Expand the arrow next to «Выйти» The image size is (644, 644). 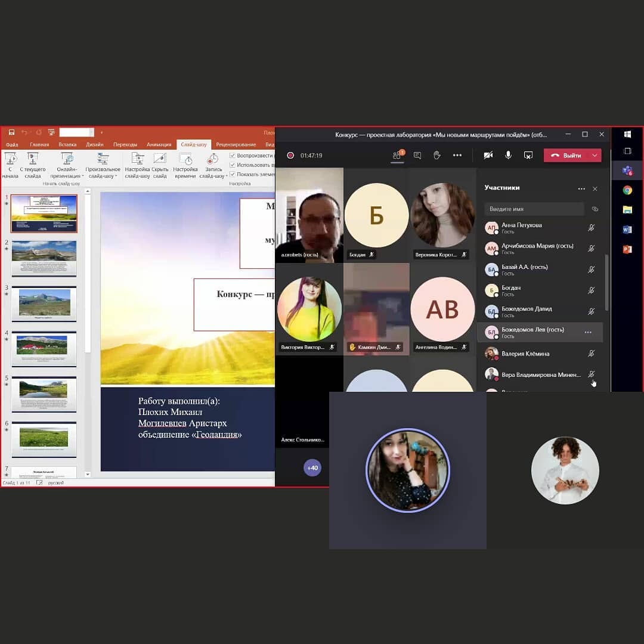point(595,155)
